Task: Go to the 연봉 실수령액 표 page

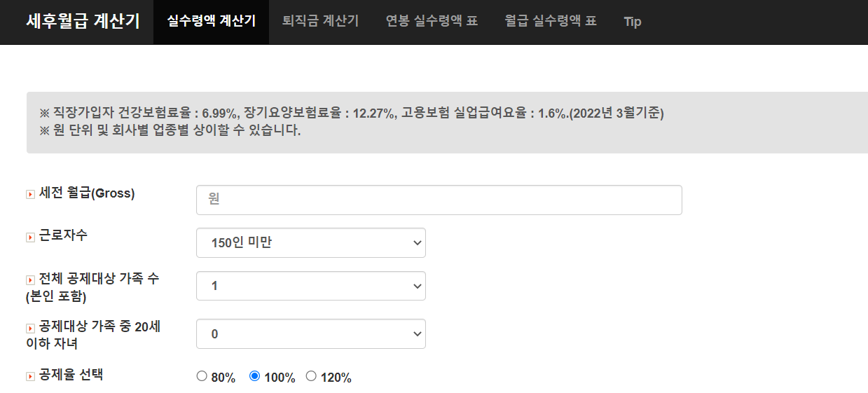Action: point(432,22)
